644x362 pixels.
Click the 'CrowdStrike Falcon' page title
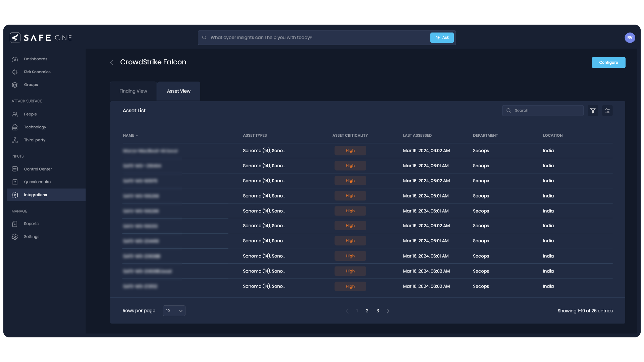153,62
